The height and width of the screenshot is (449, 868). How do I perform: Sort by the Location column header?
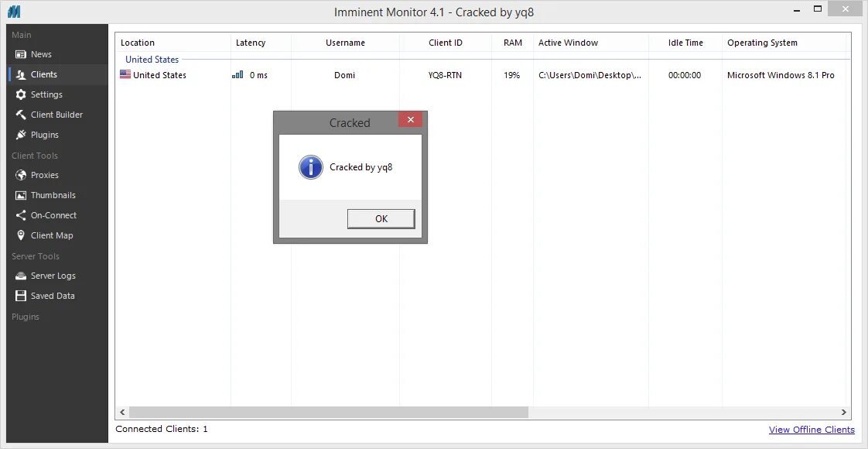point(137,43)
